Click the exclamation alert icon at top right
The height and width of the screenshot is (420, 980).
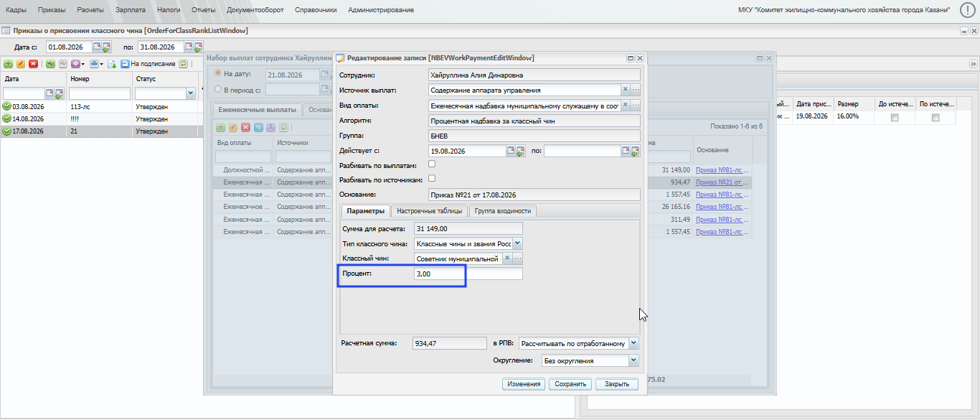(967, 10)
